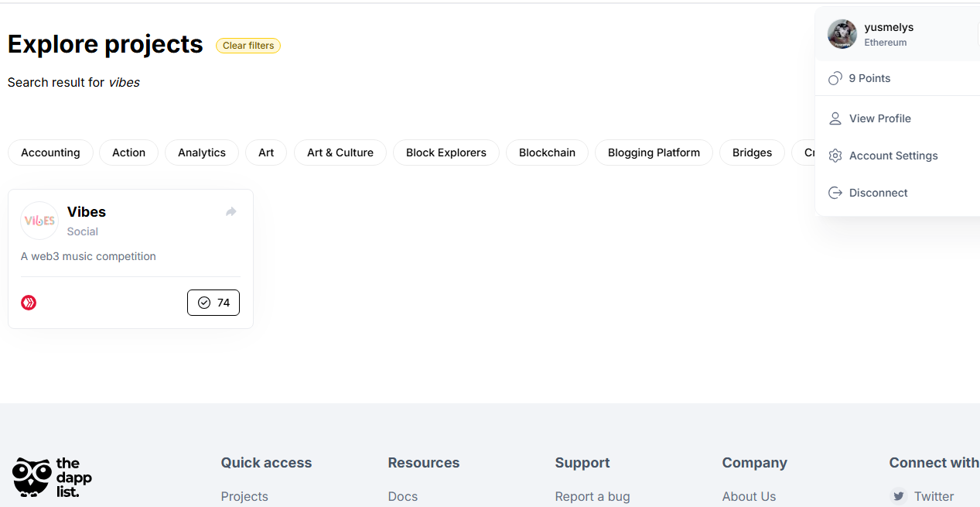Image resolution: width=980 pixels, height=507 pixels.
Task: Select the Art category chip
Action: coord(266,152)
